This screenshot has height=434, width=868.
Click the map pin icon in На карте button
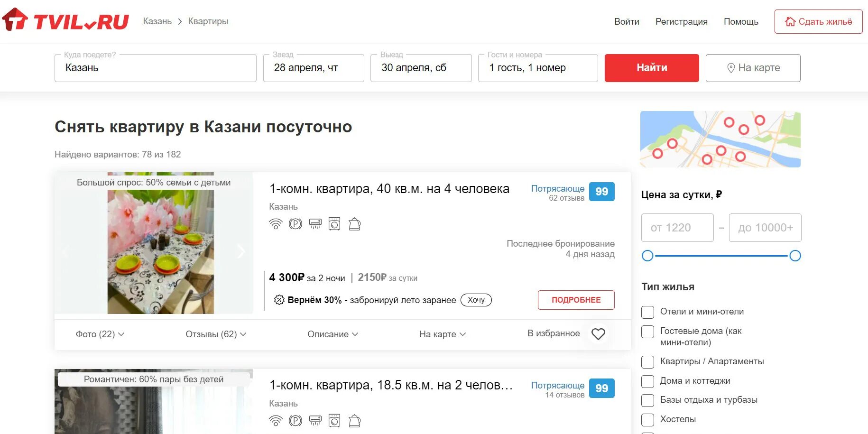click(x=731, y=68)
